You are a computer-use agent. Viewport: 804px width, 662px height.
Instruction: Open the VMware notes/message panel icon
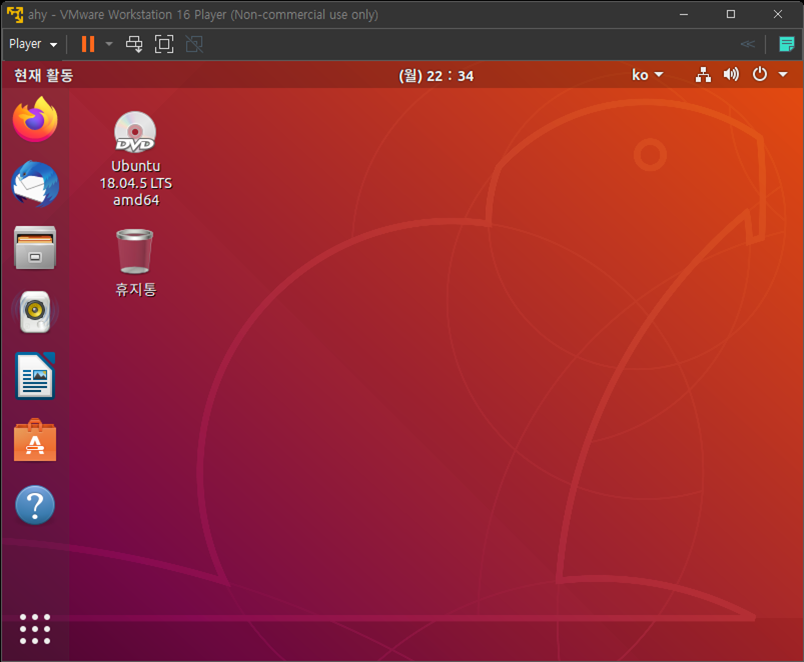tap(786, 44)
